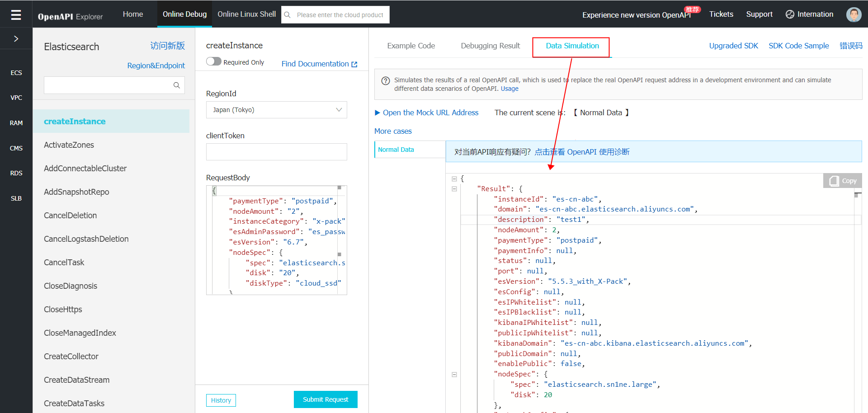Toggle the Required Only switch
The height and width of the screenshot is (413, 868).
214,61
